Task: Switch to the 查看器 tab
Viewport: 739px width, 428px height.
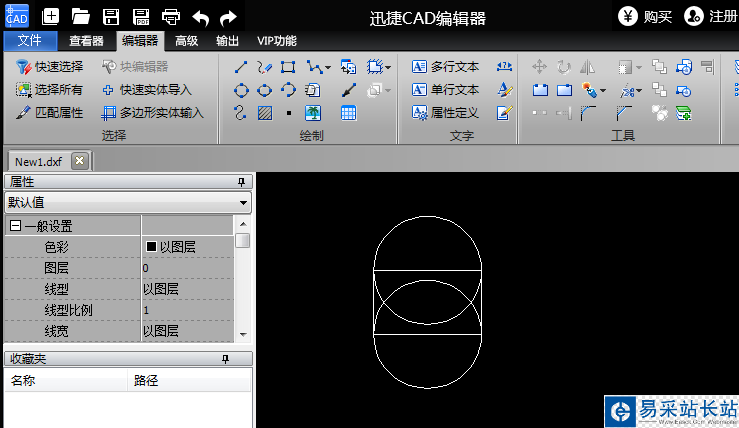Action: [x=86, y=41]
